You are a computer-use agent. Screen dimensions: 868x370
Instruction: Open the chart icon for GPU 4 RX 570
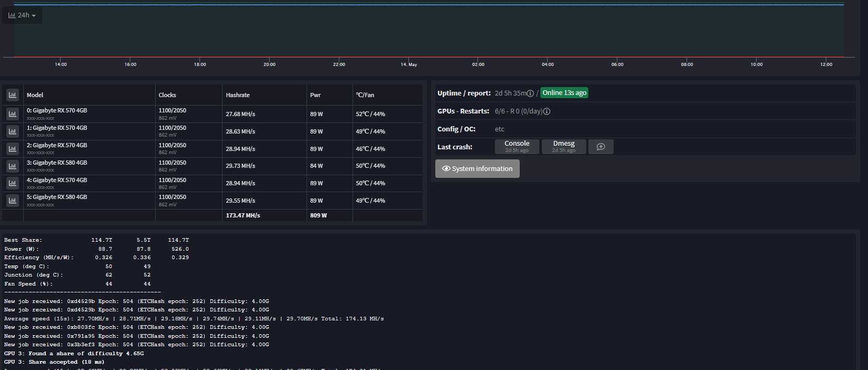13,183
